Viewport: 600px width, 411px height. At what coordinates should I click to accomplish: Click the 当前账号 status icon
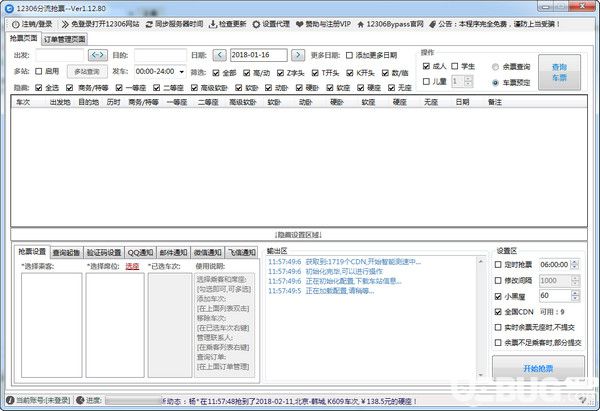[10, 400]
